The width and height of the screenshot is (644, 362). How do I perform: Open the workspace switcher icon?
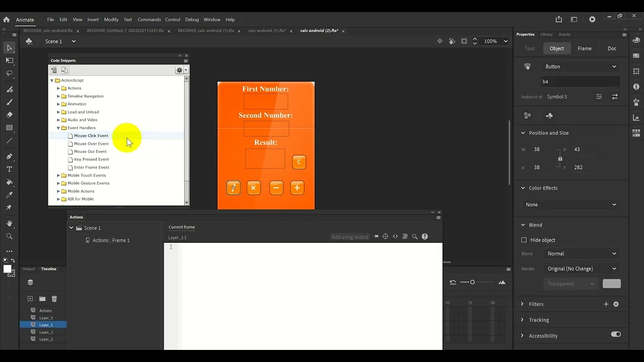[574, 19]
